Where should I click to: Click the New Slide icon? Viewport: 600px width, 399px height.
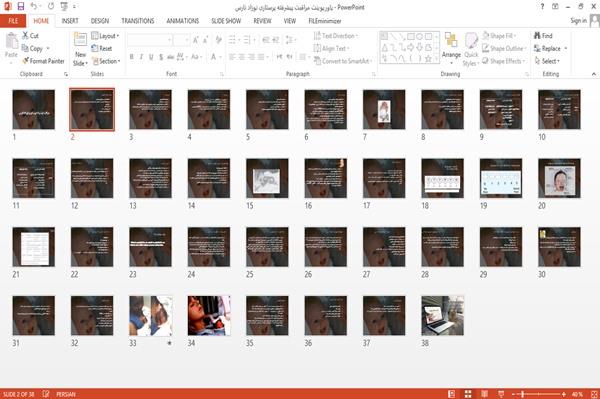click(80, 40)
